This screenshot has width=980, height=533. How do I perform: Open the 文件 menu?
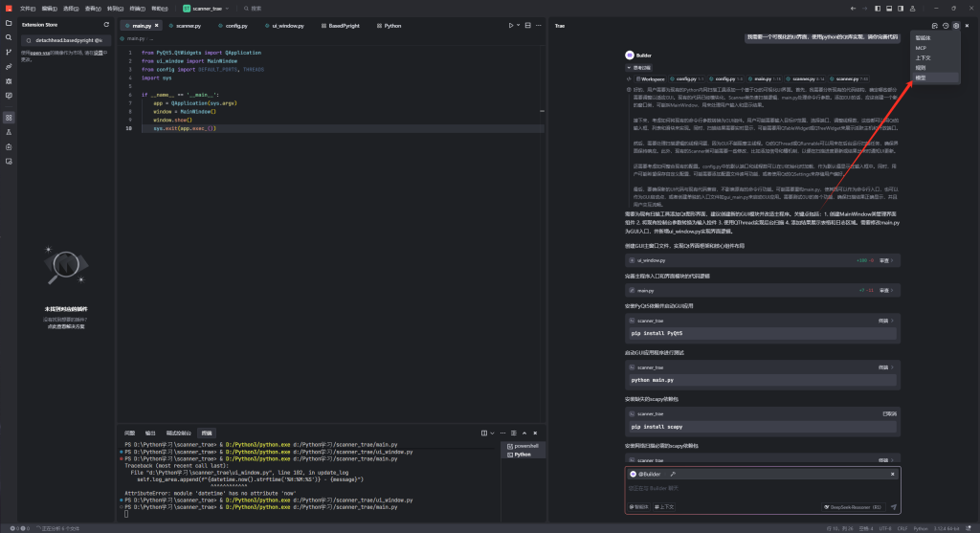(28, 8)
